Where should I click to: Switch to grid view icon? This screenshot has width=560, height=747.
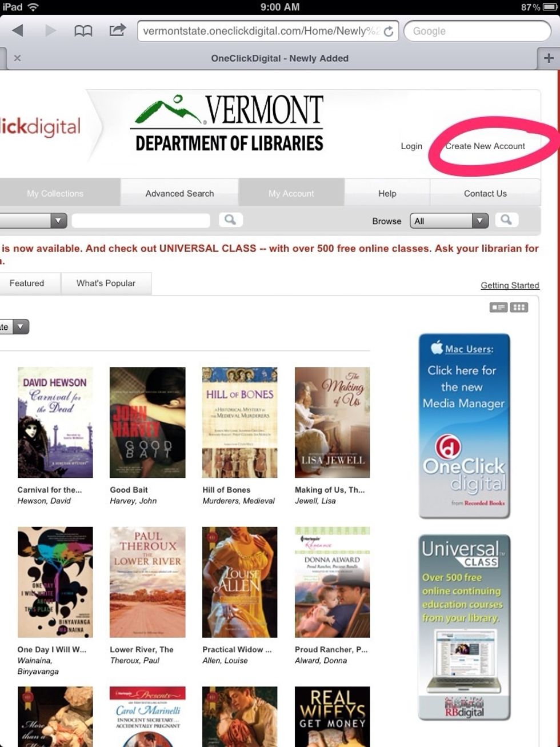tap(519, 307)
